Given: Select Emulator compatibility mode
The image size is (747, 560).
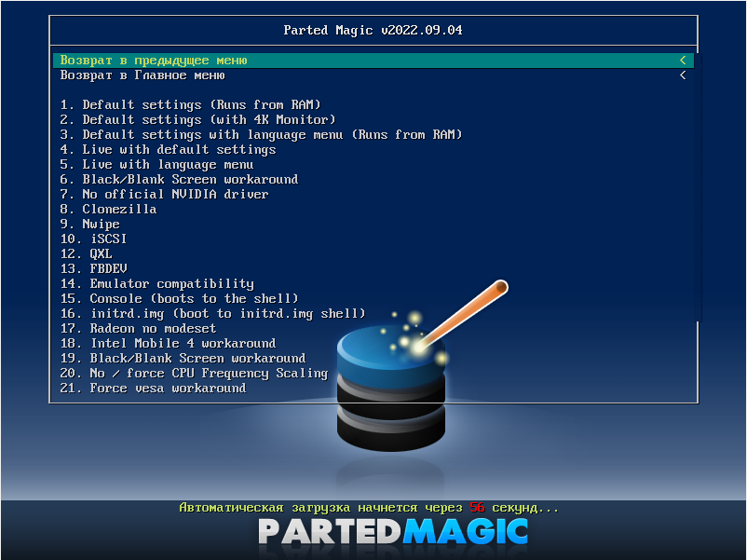Looking at the screenshot, I should coord(156,284).
